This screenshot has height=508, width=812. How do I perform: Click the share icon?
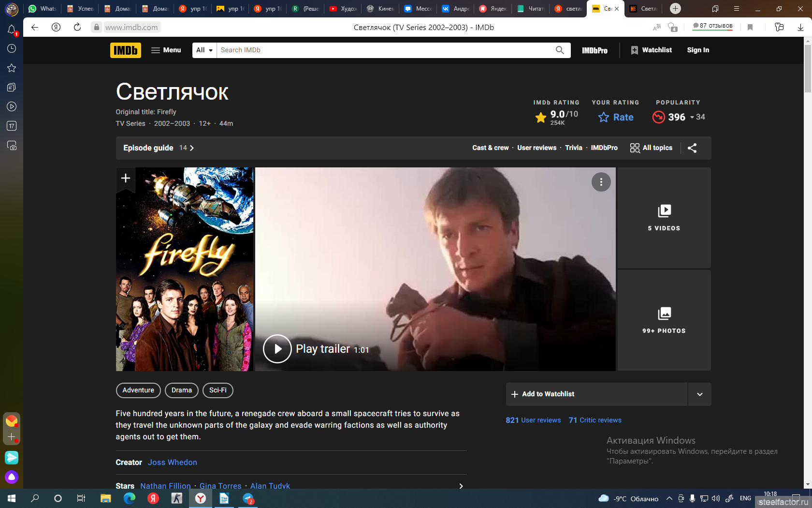pyautogui.click(x=692, y=148)
